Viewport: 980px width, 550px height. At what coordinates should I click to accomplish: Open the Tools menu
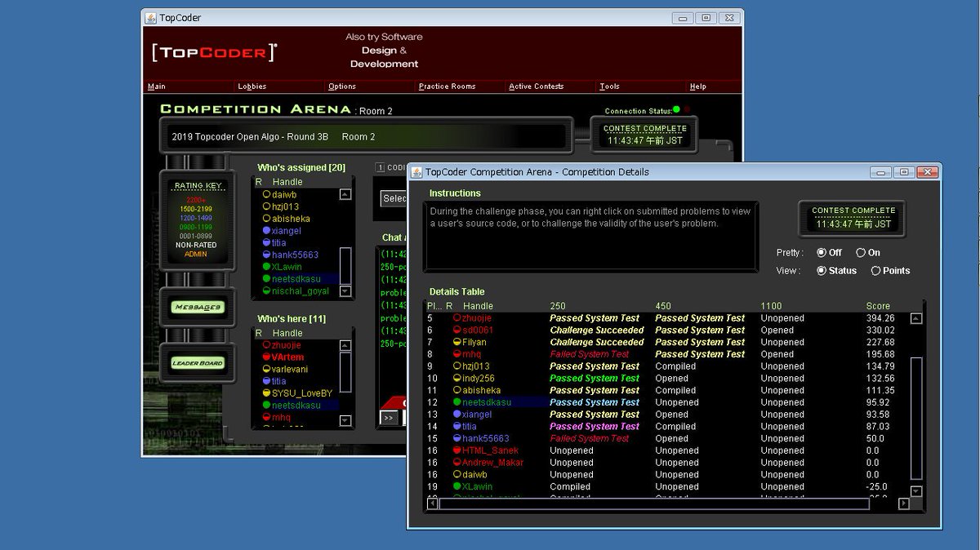[x=609, y=86]
